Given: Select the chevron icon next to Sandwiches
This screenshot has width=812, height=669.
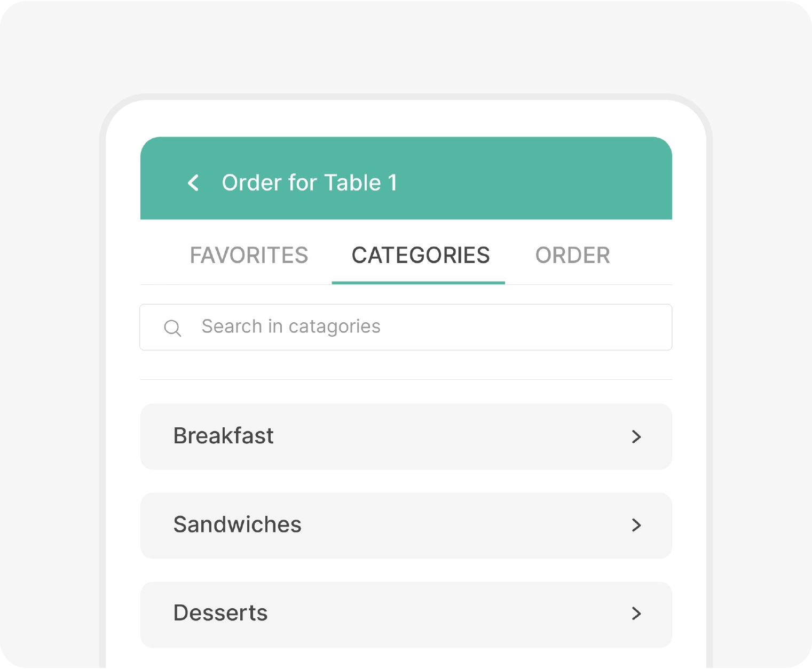Looking at the screenshot, I should coord(636,525).
